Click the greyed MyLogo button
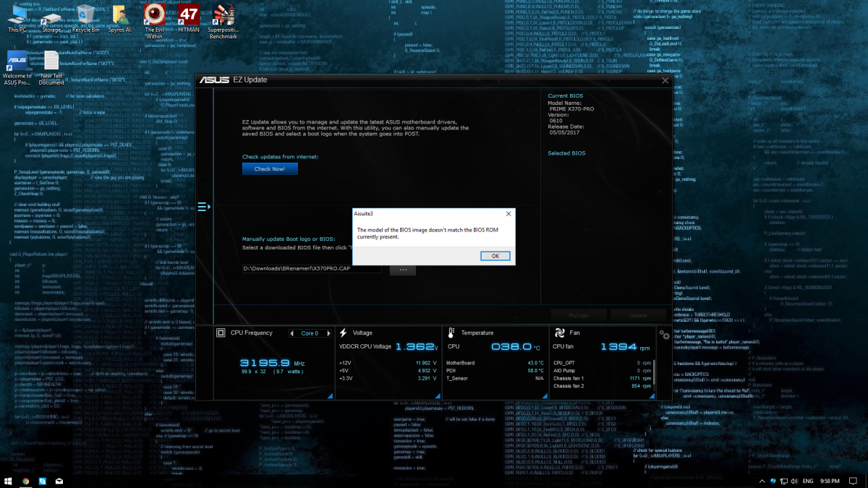 pos(578,315)
